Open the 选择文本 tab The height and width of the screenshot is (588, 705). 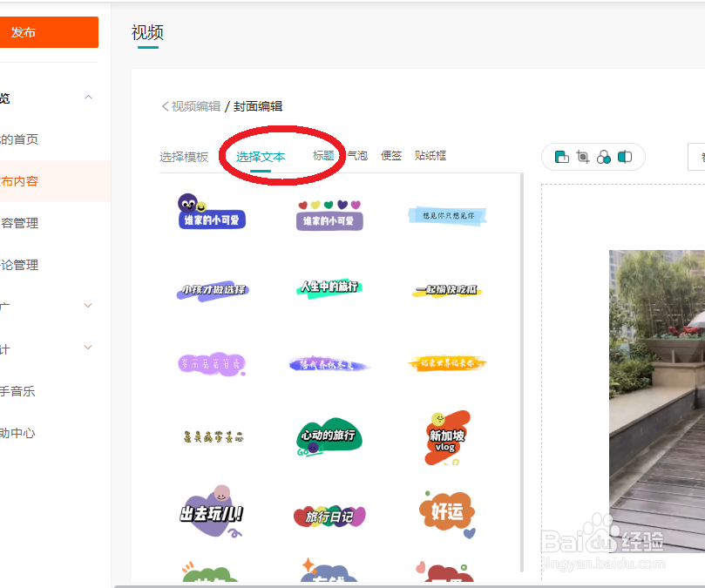pyautogui.click(x=261, y=154)
